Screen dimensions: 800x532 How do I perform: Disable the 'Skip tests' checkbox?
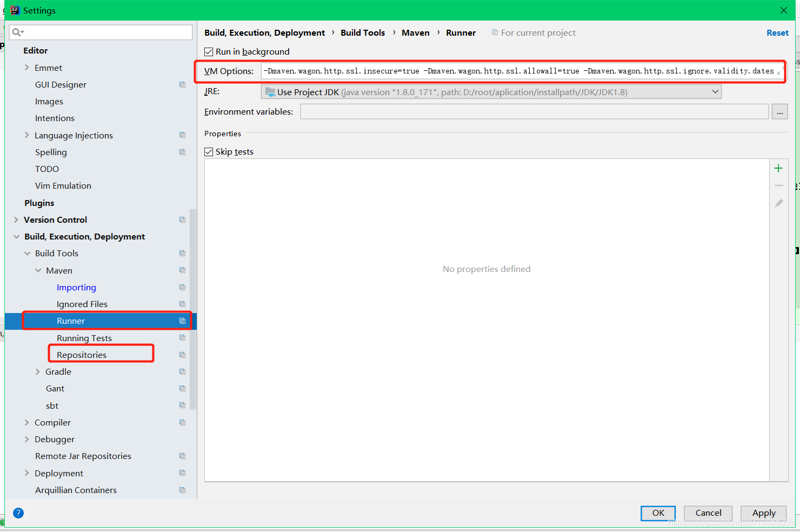pos(209,151)
